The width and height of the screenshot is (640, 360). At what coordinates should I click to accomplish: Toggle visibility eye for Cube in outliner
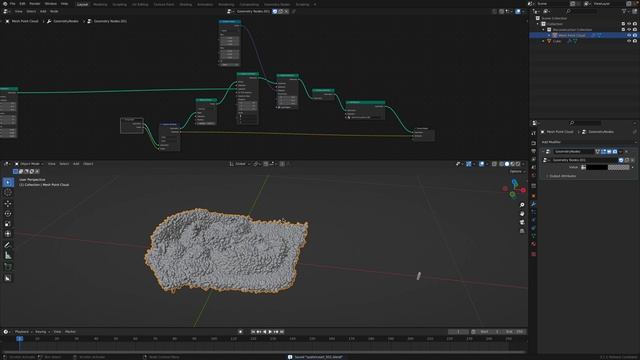(x=629, y=41)
